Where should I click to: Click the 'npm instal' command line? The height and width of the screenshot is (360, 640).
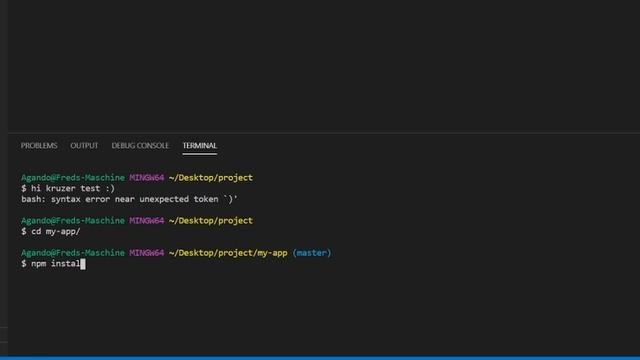point(53,264)
